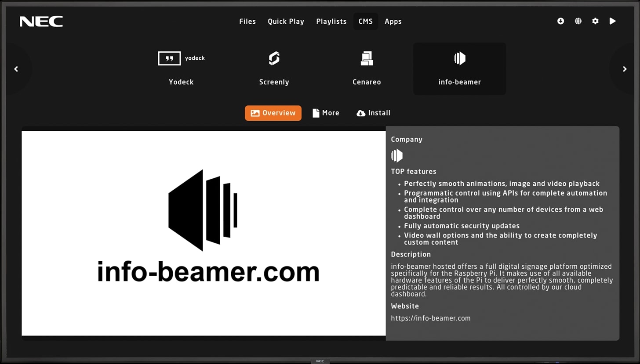This screenshot has height=364, width=640.
Task: Select the info-beamer CMS card
Action: pos(459,68)
